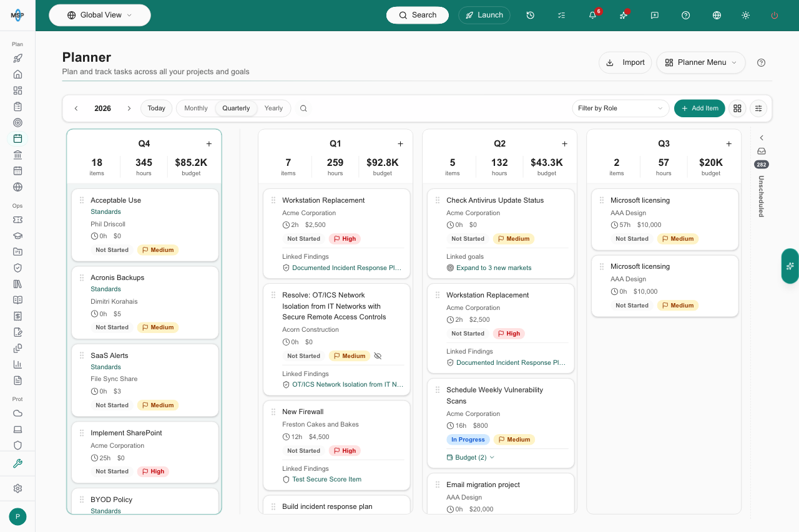This screenshot has width=799, height=532.
Task: Open the feedback chat icon in top bar
Action: coord(655,15)
